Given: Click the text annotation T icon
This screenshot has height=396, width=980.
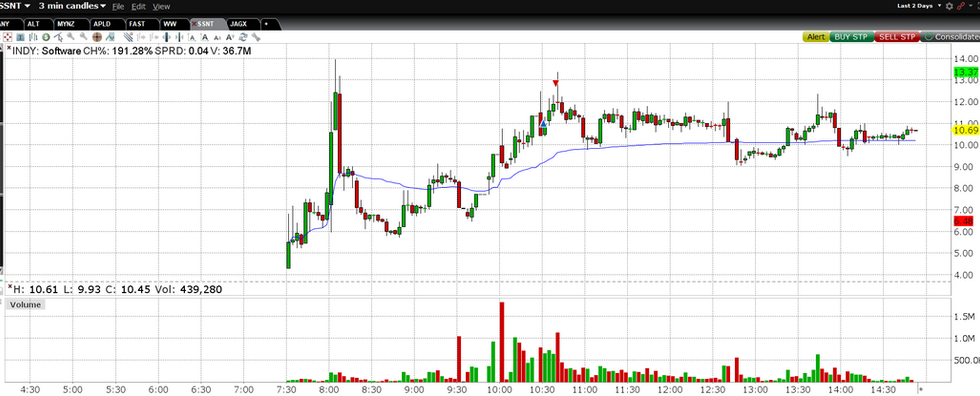Looking at the screenshot, I should click(21, 37).
